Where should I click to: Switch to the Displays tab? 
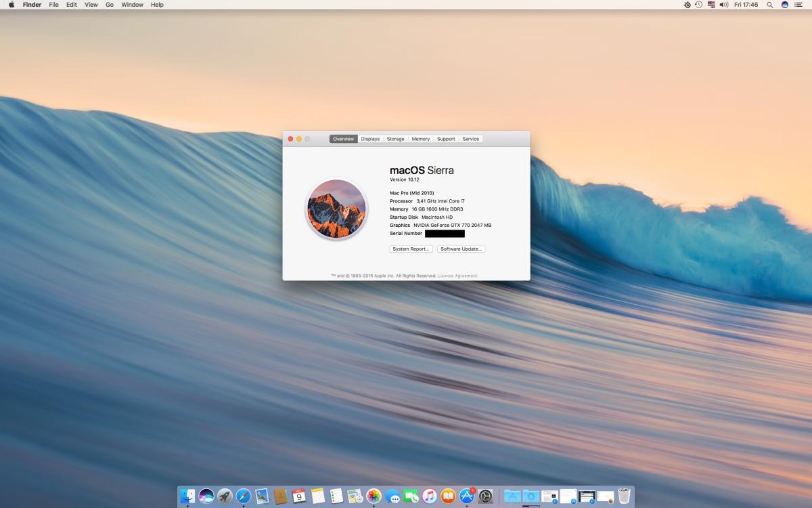tap(370, 139)
